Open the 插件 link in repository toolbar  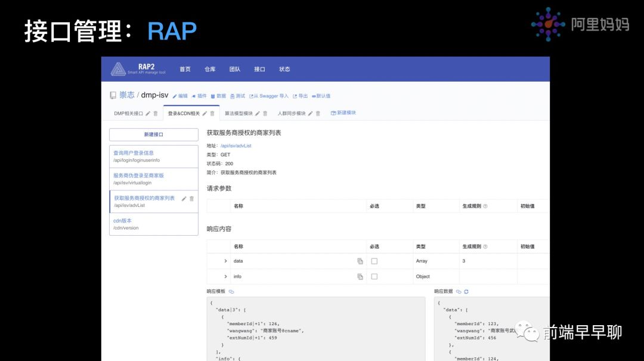click(x=199, y=96)
